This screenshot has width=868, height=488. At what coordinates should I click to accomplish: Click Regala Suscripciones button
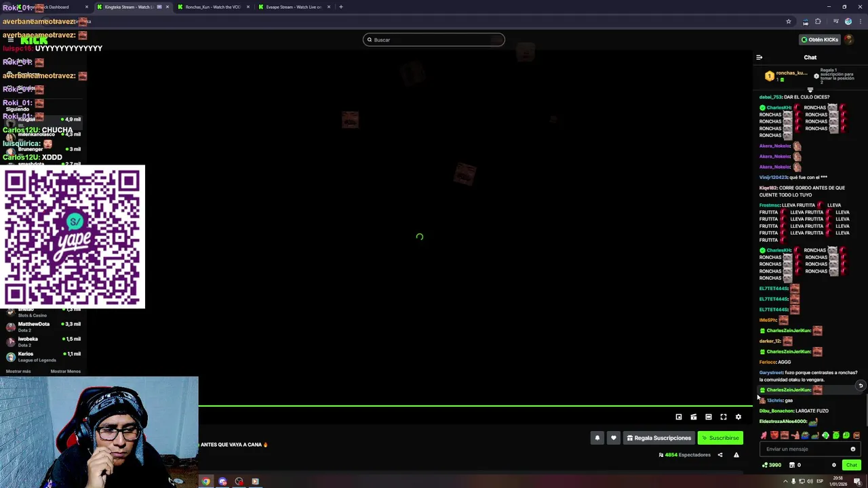coord(658,438)
